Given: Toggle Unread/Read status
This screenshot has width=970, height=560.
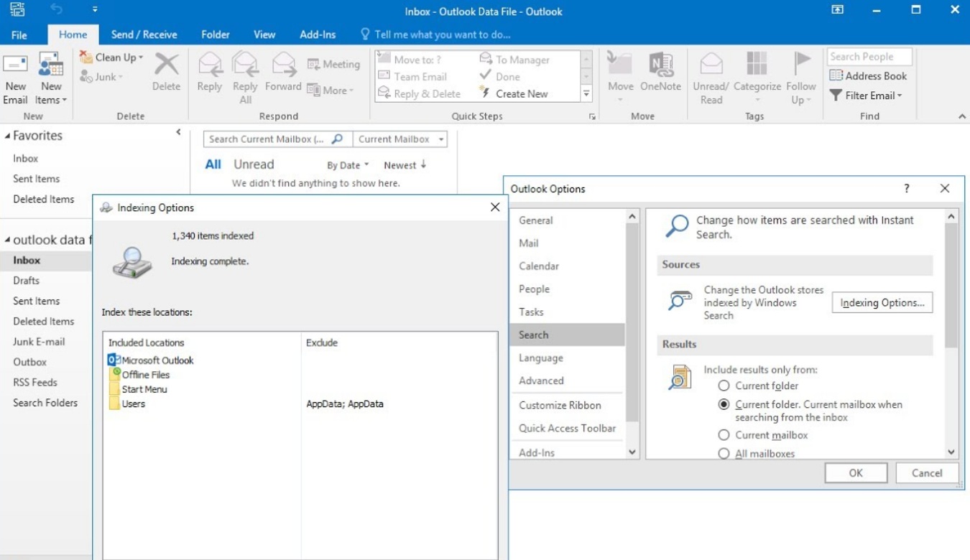Looking at the screenshot, I should tap(711, 78).
